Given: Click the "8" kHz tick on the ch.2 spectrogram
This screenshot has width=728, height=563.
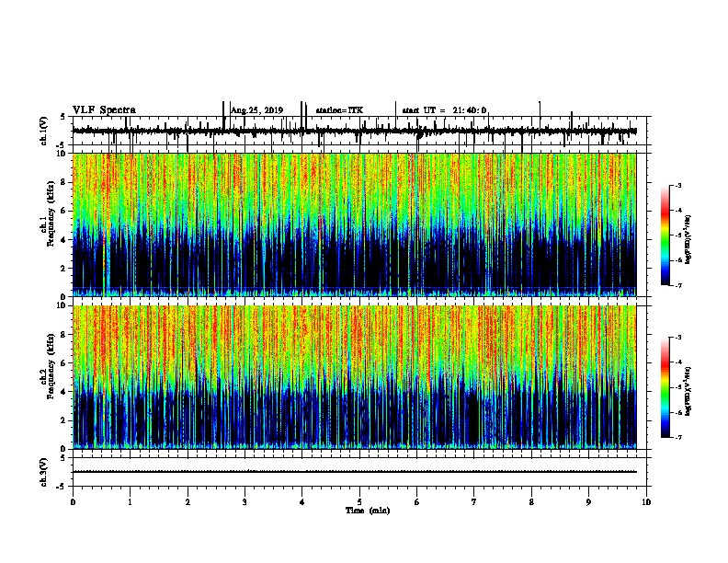Looking at the screenshot, I should (x=64, y=335).
